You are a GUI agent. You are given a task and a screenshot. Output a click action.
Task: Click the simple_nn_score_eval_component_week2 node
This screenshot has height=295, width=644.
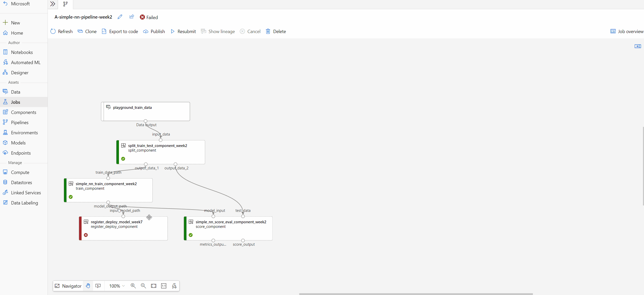[229, 228]
